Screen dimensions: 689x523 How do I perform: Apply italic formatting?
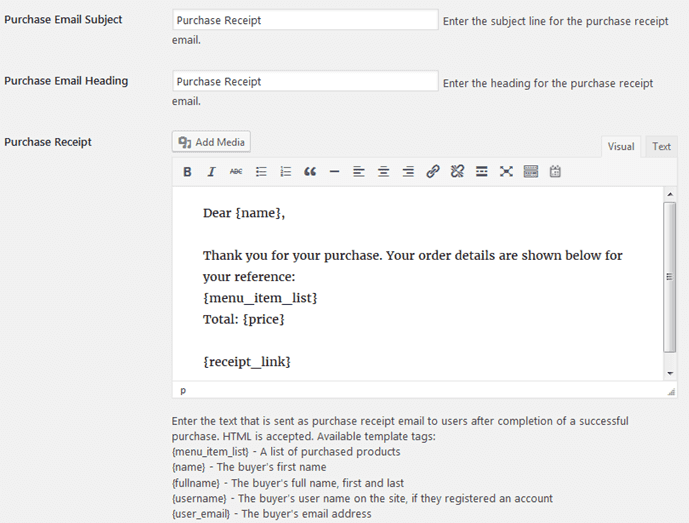[211, 172]
